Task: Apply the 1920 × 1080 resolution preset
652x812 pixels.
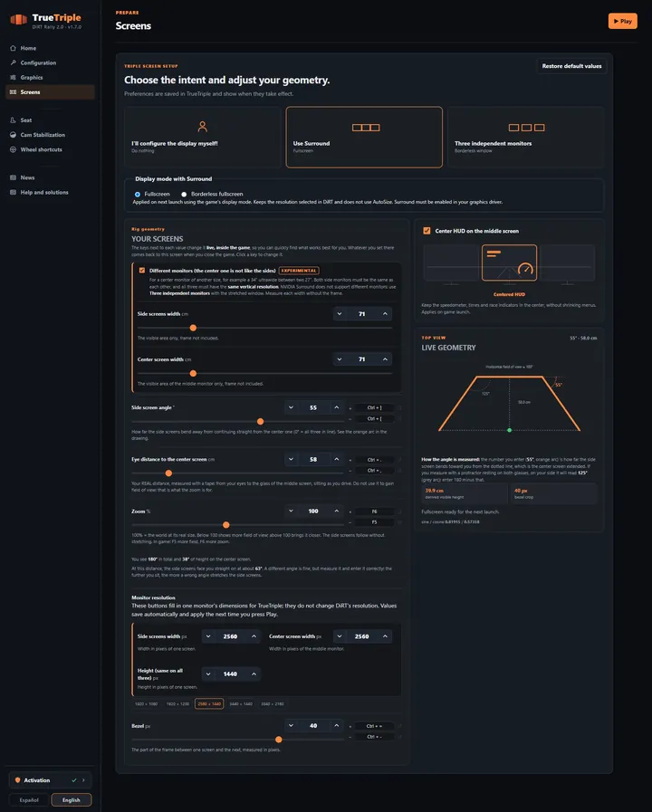Action: 146,704
